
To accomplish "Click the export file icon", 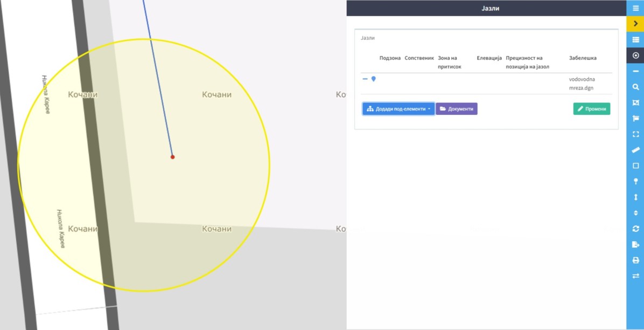I will [635, 244].
